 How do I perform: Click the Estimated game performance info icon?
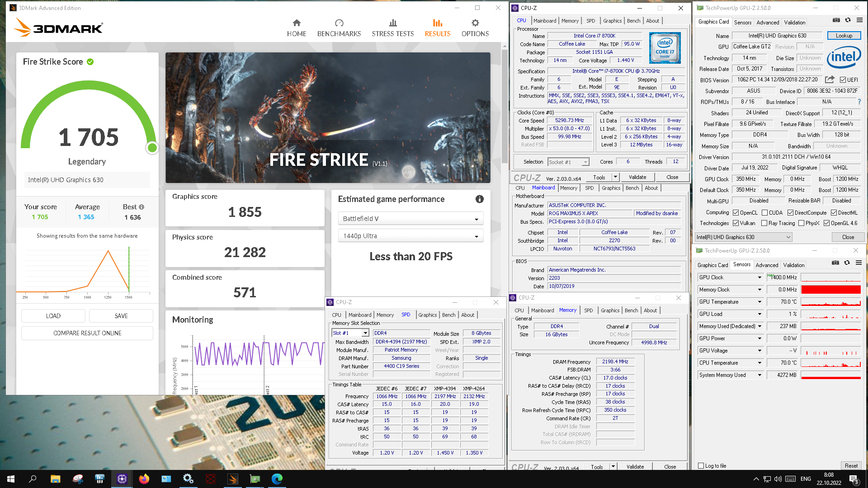click(480, 199)
